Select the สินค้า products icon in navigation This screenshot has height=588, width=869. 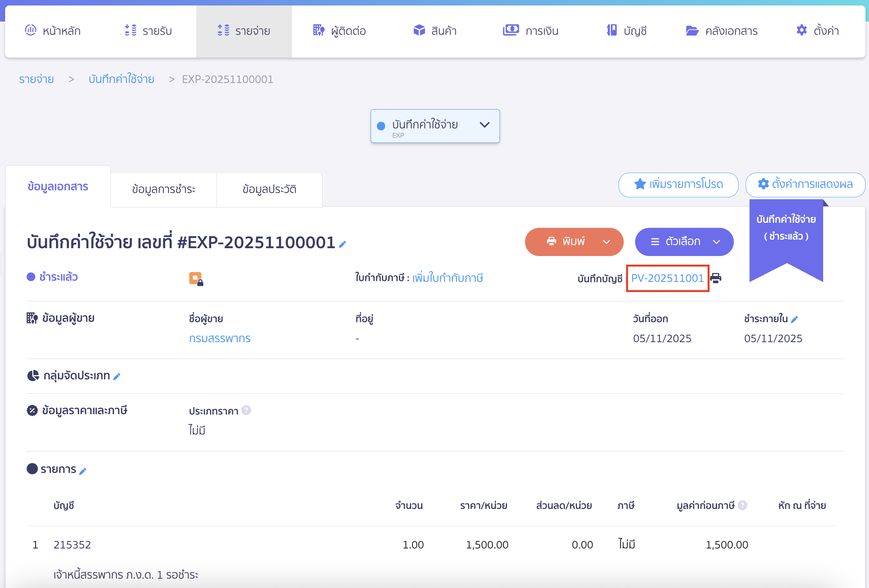point(419,30)
